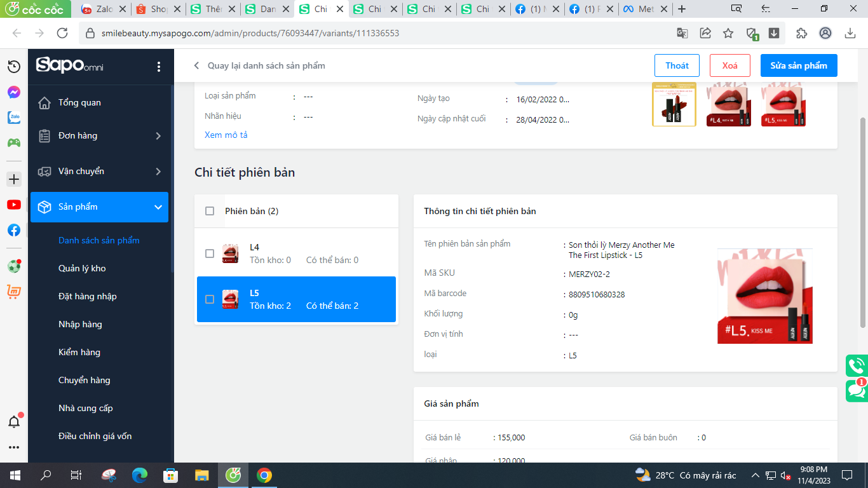Open a new browser tab

pos(682,9)
